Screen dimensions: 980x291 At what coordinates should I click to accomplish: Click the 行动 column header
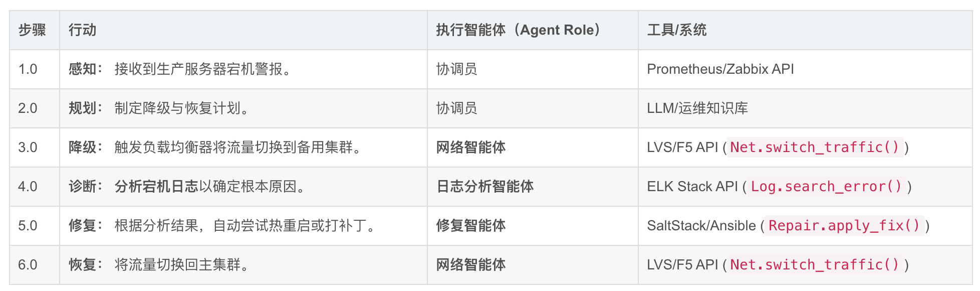click(x=82, y=30)
